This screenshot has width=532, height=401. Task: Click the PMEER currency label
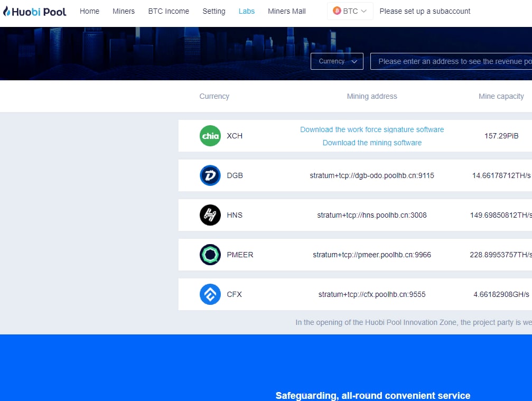tap(240, 255)
